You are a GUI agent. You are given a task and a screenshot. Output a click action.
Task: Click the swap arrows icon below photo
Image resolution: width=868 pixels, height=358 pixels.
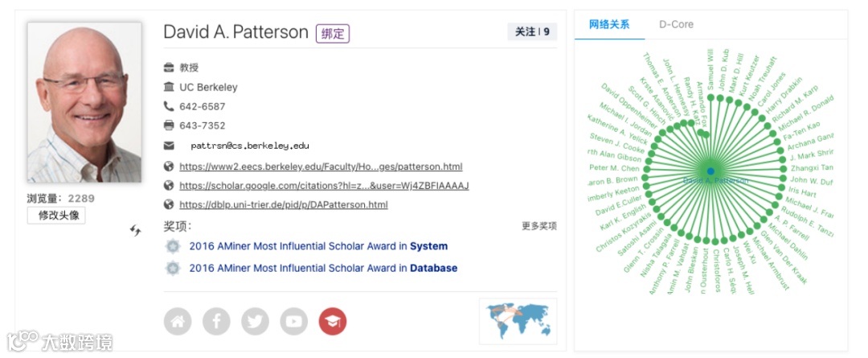click(136, 230)
